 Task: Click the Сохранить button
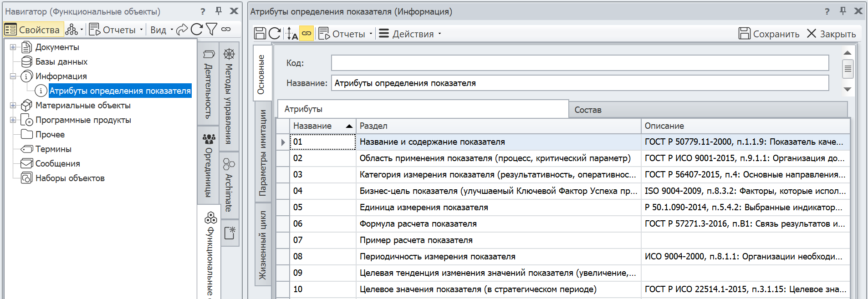[769, 34]
